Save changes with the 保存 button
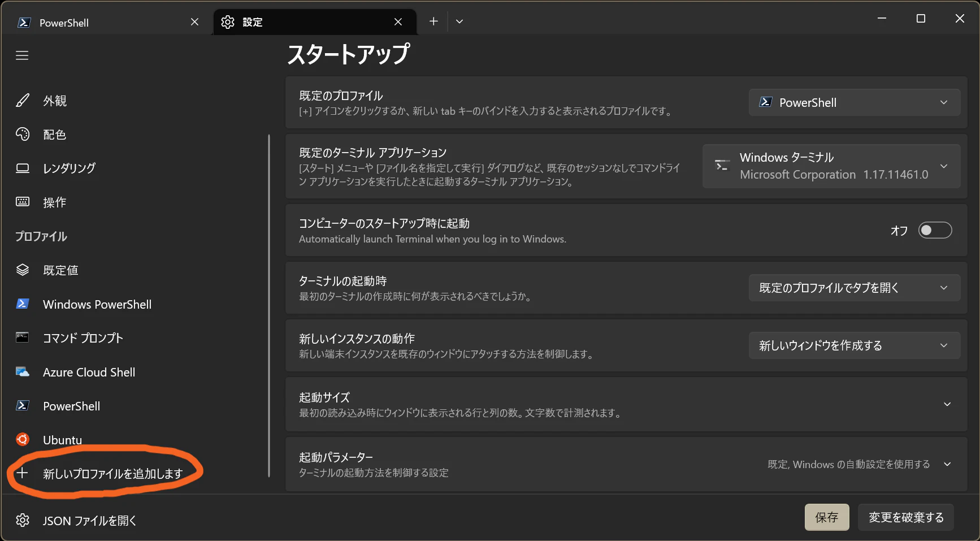980x541 pixels. point(827,517)
